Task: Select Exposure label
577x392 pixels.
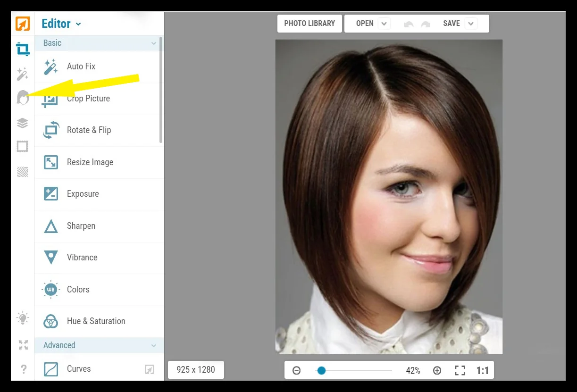Action: point(83,194)
